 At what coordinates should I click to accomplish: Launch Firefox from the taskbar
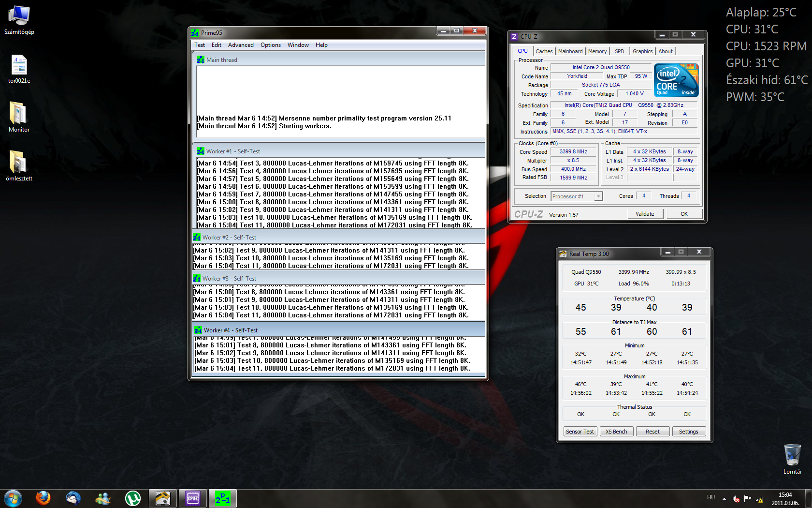43,498
